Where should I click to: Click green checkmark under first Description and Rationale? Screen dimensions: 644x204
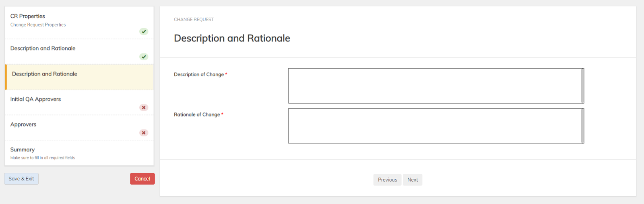point(144,57)
